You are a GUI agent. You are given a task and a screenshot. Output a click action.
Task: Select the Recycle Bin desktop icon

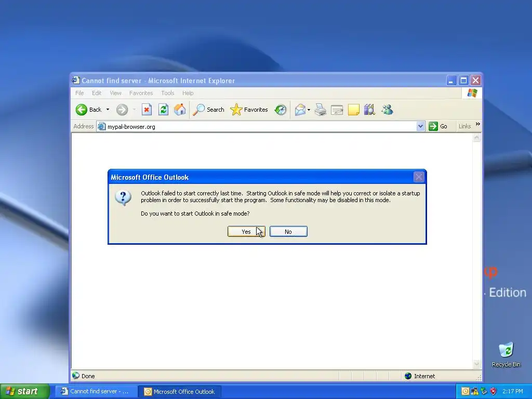(506, 354)
